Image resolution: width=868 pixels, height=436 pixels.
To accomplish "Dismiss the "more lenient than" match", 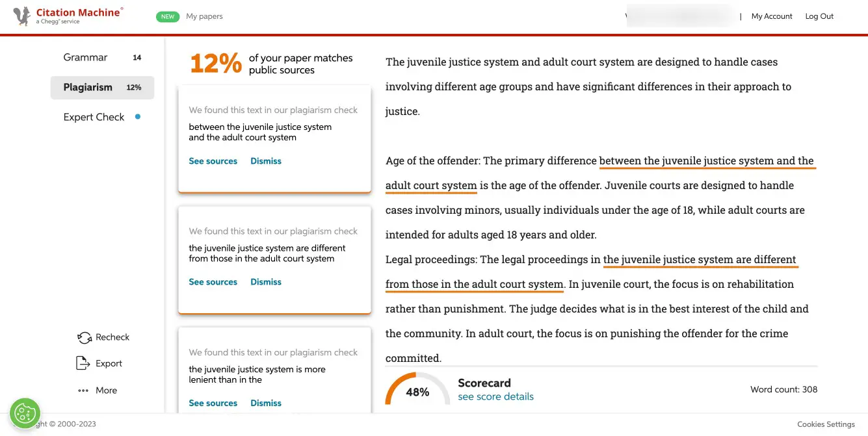I will (x=266, y=403).
